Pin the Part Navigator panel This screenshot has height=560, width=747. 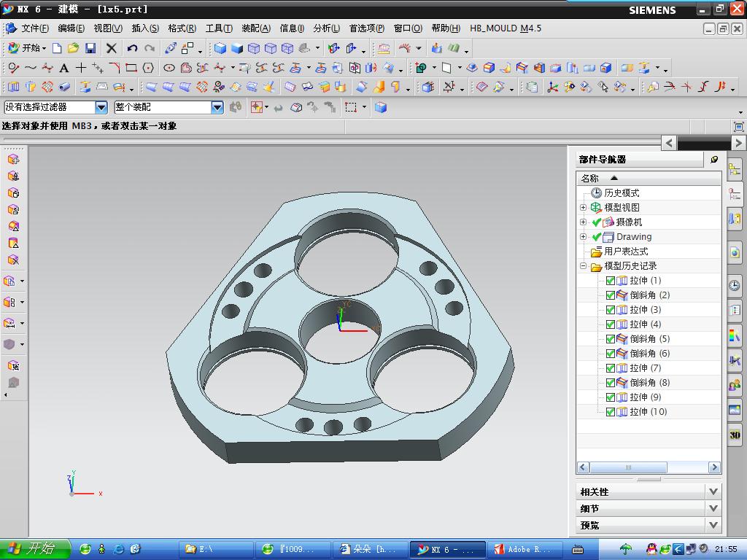[713, 160]
